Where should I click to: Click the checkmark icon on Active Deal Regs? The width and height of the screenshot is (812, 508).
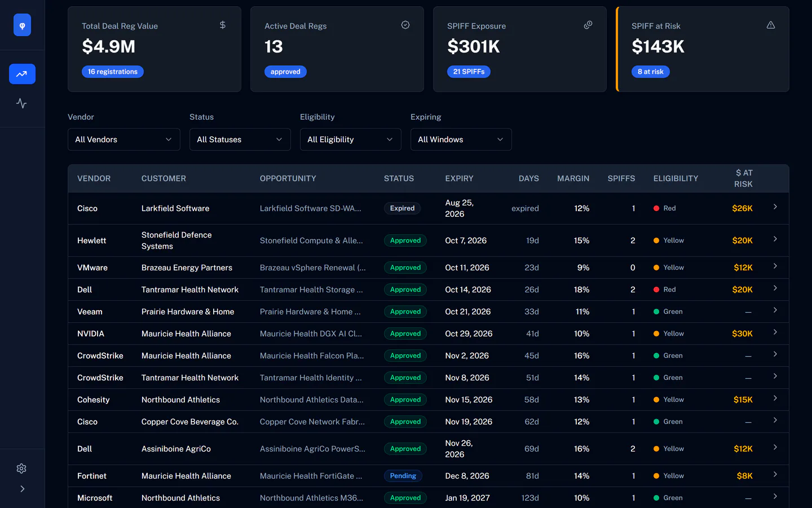[x=405, y=25]
